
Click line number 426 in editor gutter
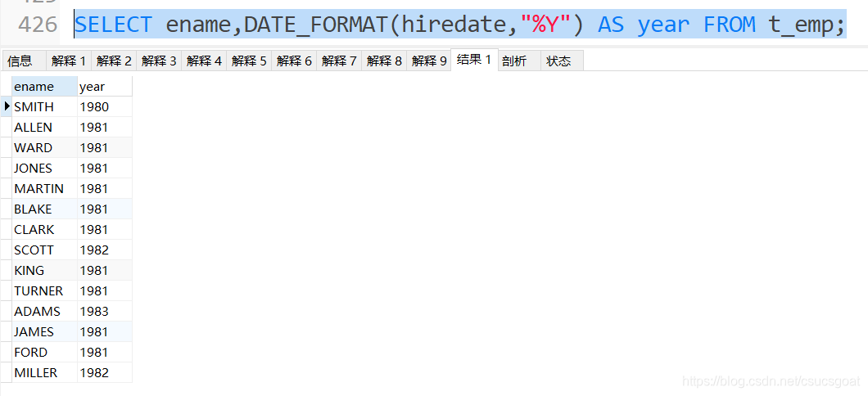(x=38, y=25)
